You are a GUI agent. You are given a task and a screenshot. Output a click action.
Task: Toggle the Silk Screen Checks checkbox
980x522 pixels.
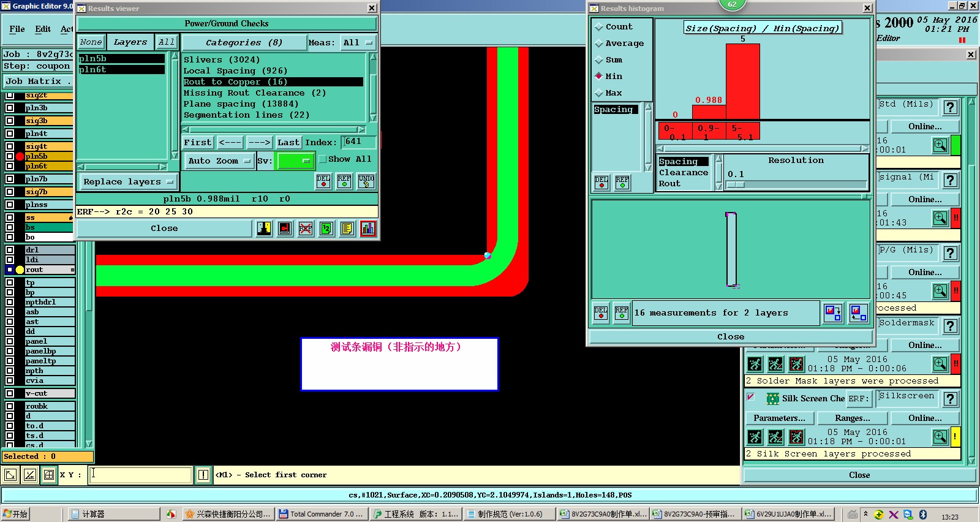point(750,398)
